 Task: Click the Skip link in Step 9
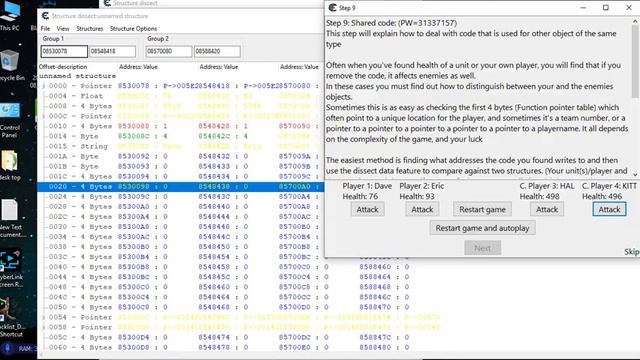(631, 252)
